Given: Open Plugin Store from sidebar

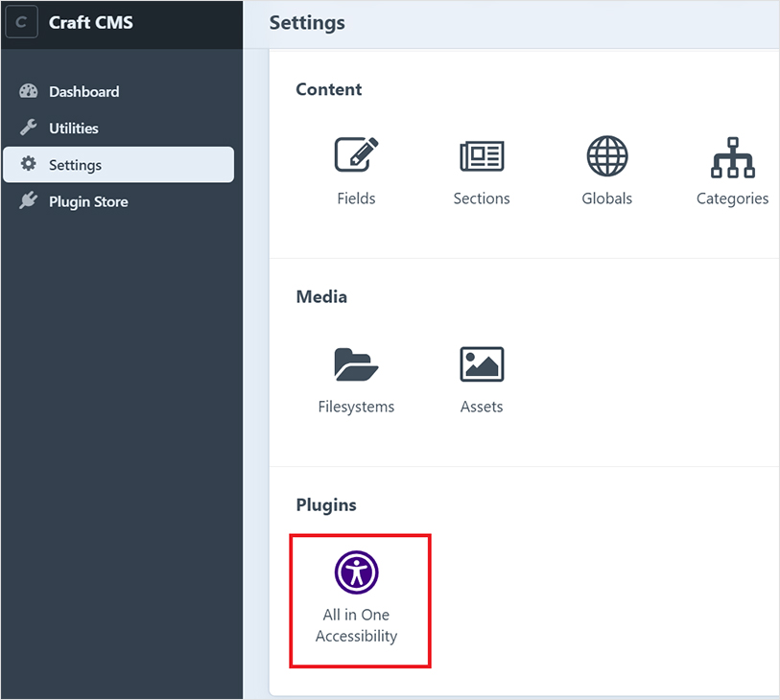Looking at the screenshot, I should (x=88, y=201).
